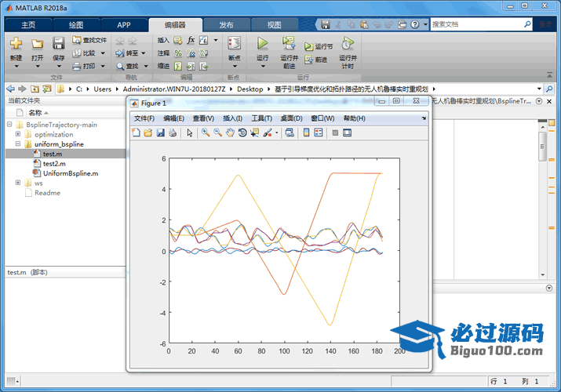Open the Brush tool color dropdown arrow

(277, 133)
